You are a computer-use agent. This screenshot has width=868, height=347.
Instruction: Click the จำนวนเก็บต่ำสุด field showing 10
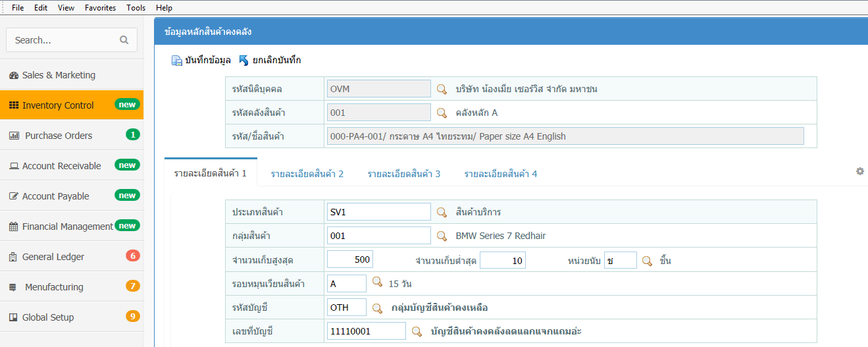tap(503, 261)
